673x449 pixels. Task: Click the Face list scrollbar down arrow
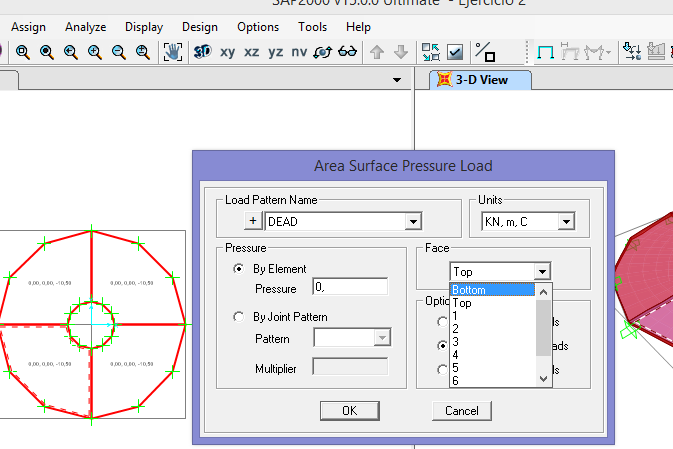[544, 378]
